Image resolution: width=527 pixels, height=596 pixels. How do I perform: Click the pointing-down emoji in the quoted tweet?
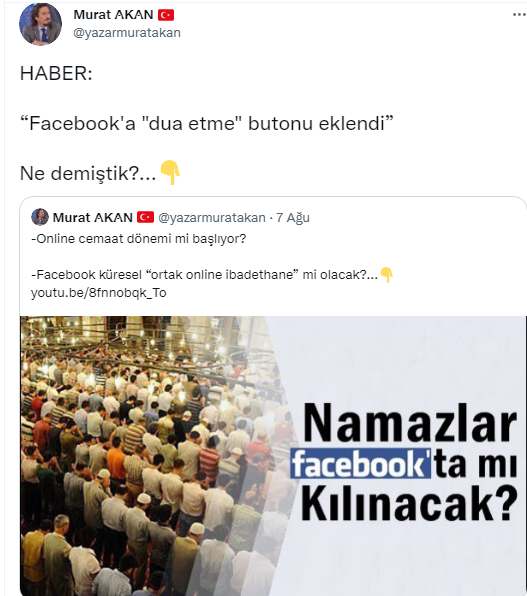click(x=387, y=274)
